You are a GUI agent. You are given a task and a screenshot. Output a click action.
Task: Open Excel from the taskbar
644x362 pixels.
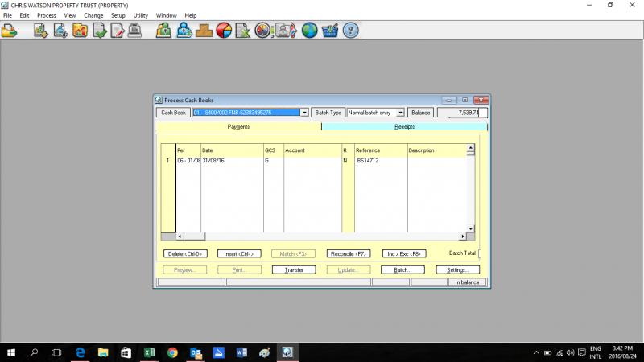149,352
